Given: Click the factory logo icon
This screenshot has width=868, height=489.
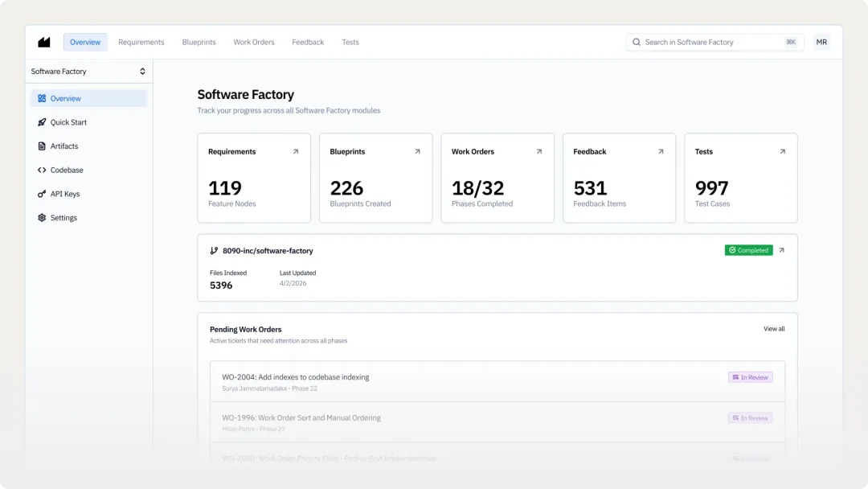Looking at the screenshot, I should click(43, 42).
